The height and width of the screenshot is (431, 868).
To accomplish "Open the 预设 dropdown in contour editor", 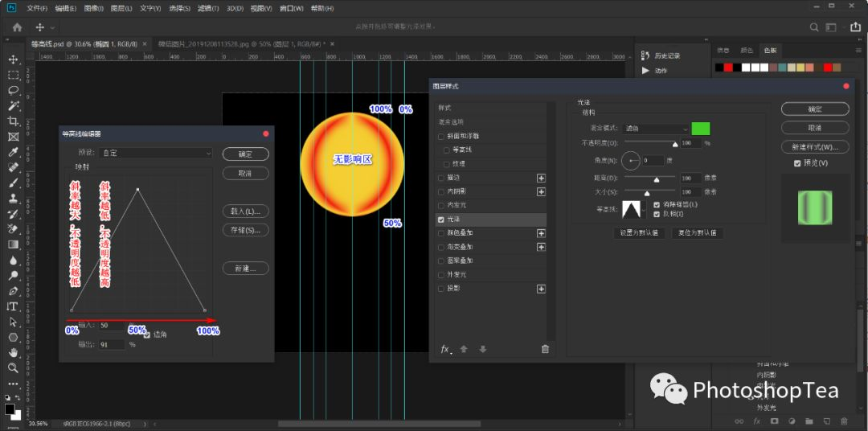I will 156,153.
